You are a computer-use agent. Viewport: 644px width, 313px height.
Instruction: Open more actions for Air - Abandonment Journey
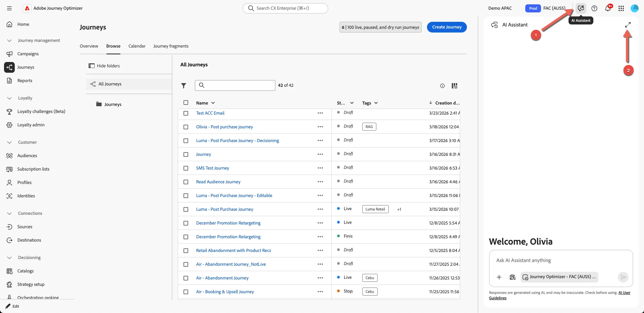coord(320,278)
